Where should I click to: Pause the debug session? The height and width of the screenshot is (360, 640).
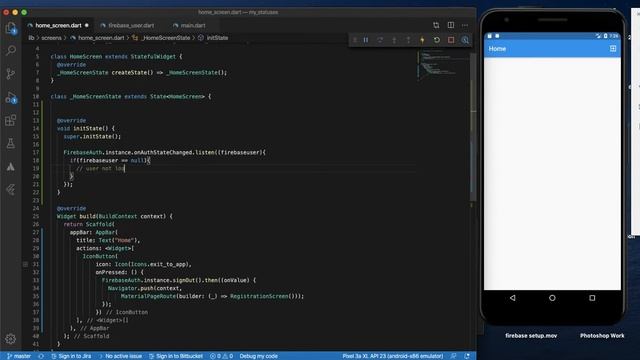click(x=366, y=40)
